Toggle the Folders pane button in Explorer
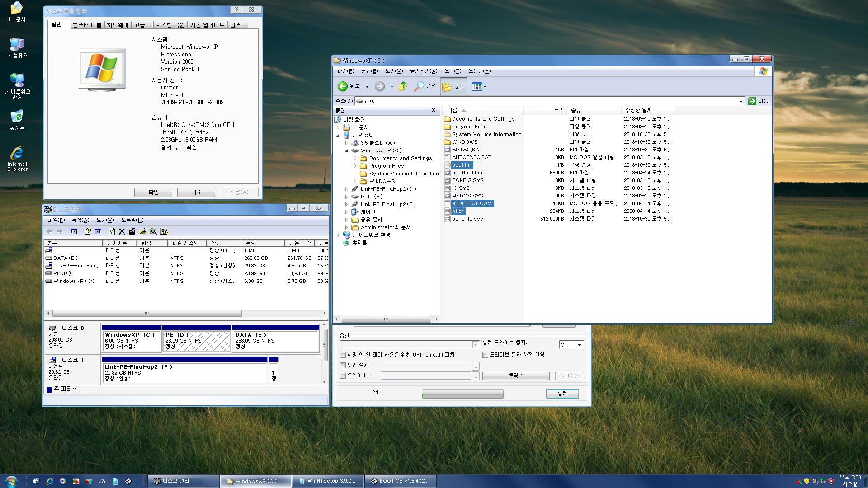This screenshot has width=868, height=488. pos(453,86)
